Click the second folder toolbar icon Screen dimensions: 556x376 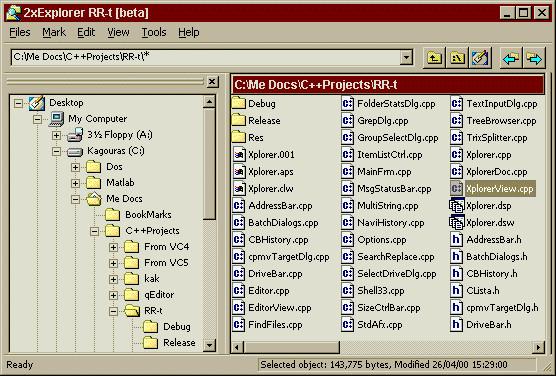457,57
